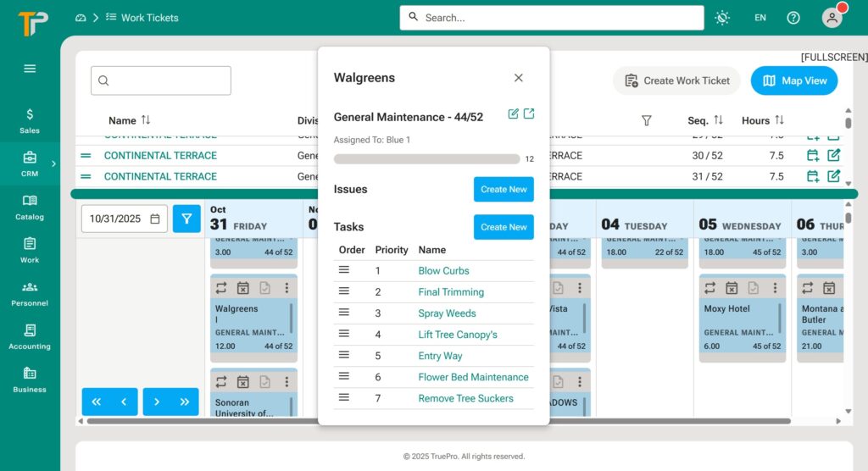The width and height of the screenshot is (868, 471).
Task: Click the edit pencil icon in Walgreens popup
Action: [x=513, y=114]
